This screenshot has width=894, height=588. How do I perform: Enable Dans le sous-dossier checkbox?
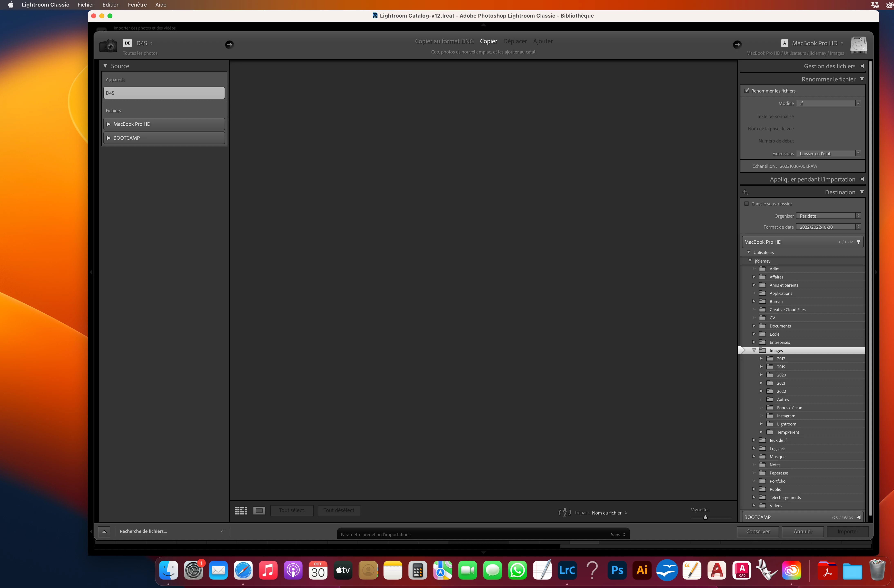[746, 204]
